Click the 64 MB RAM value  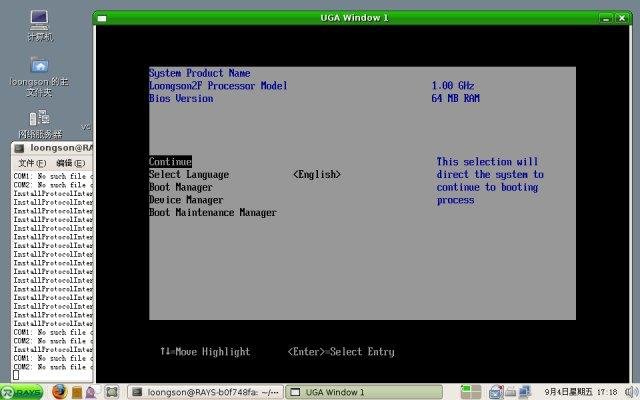(x=456, y=98)
